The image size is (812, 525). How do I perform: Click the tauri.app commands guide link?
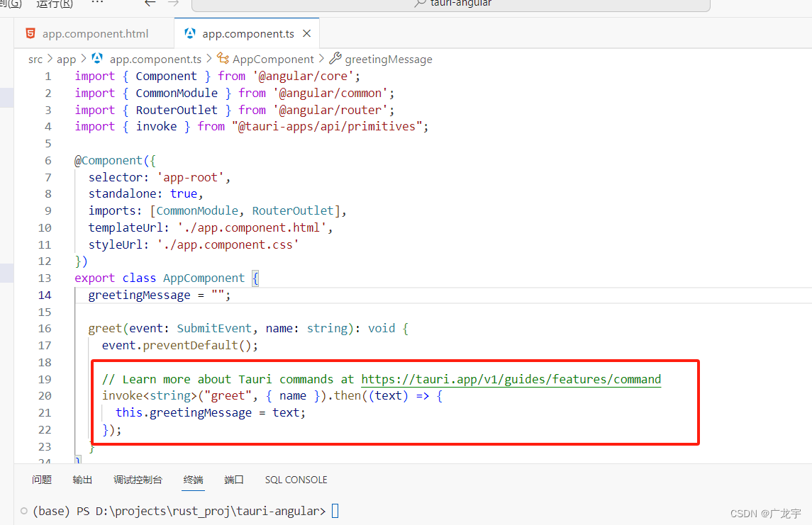pyautogui.click(x=511, y=379)
